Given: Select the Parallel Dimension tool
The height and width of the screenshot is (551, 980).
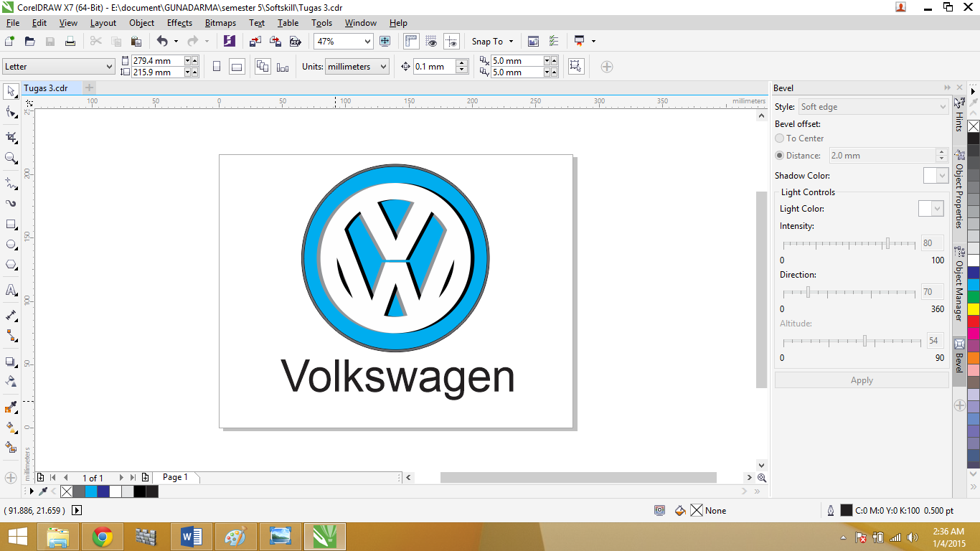Looking at the screenshot, I should coord(11,315).
